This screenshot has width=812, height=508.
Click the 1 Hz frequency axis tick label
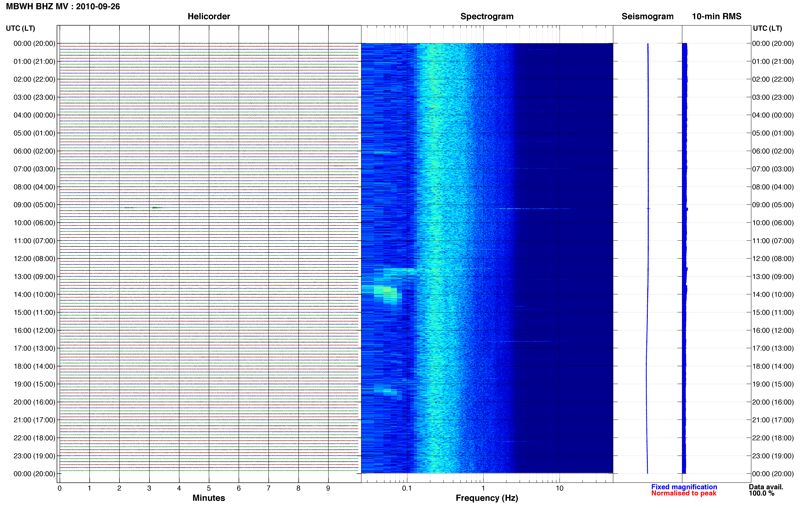coord(483,488)
